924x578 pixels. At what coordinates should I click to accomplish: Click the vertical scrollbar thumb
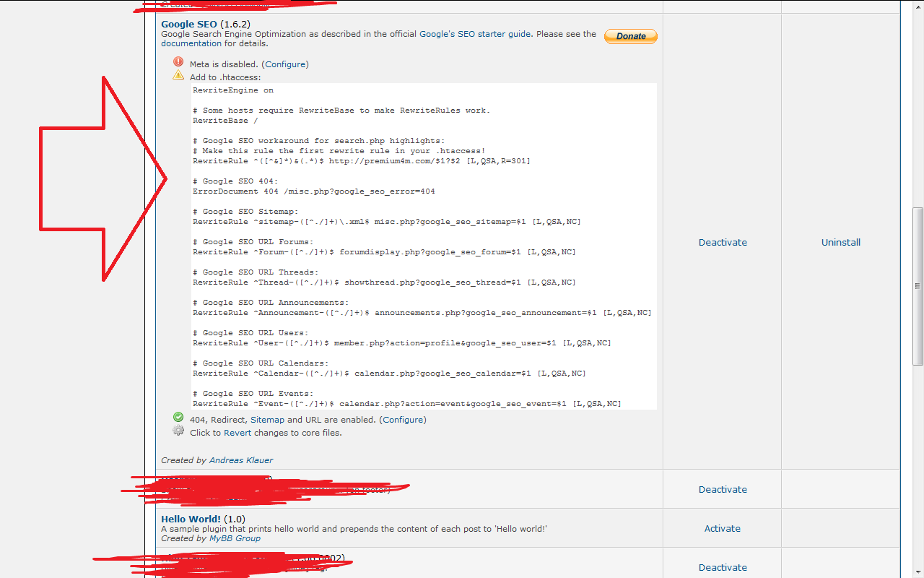tap(918, 285)
